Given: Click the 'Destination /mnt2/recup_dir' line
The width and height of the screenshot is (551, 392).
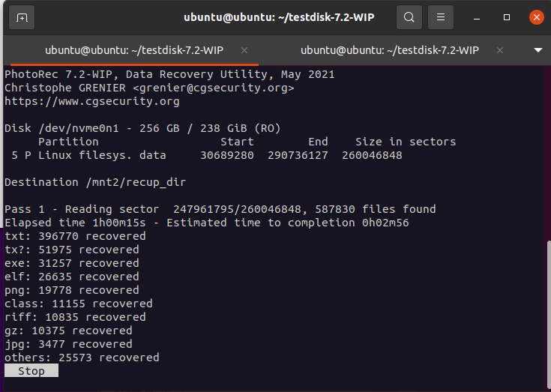Looking at the screenshot, I should point(95,182).
